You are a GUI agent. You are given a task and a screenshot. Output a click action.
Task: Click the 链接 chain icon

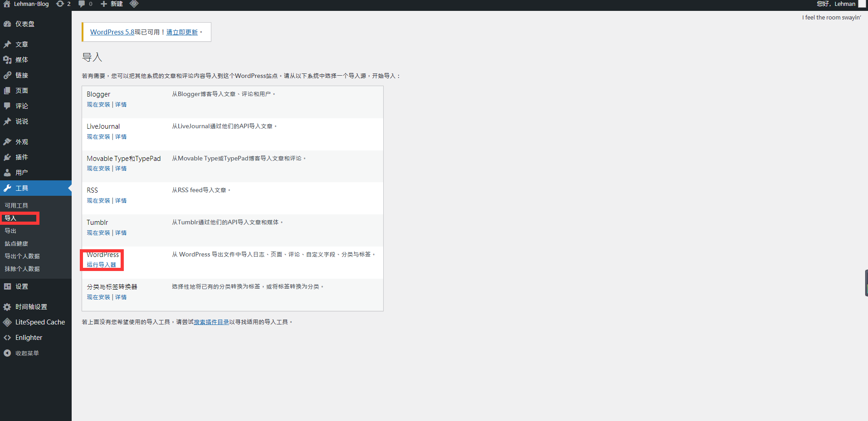[7, 75]
